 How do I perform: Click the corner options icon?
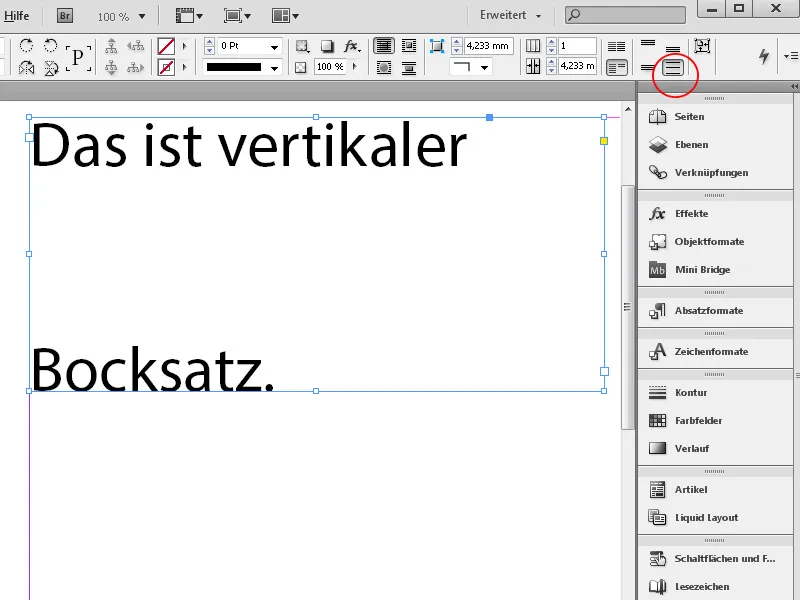pyautogui.click(x=437, y=46)
